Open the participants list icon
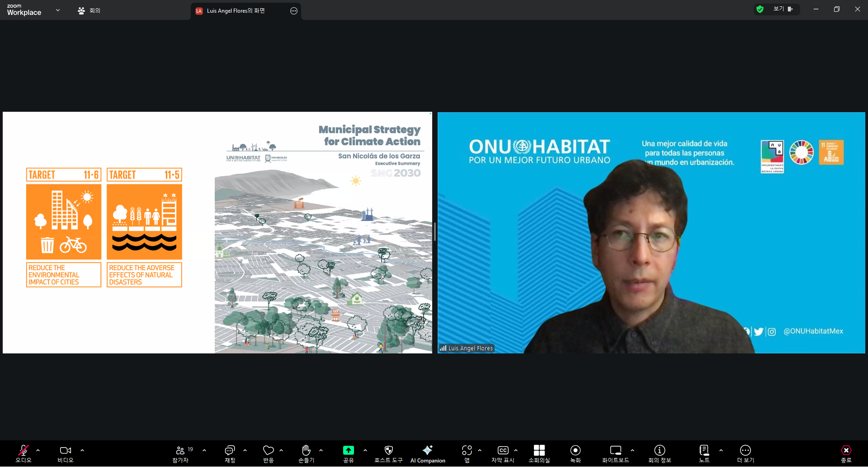The height and width of the screenshot is (467, 868). click(180, 450)
